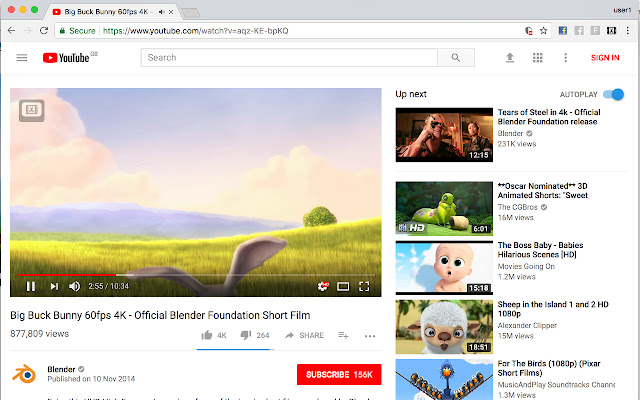Viewport: 640px width, 400px height.
Task: Click the address bar icon left of star
Action: click(x=529, y=31)
